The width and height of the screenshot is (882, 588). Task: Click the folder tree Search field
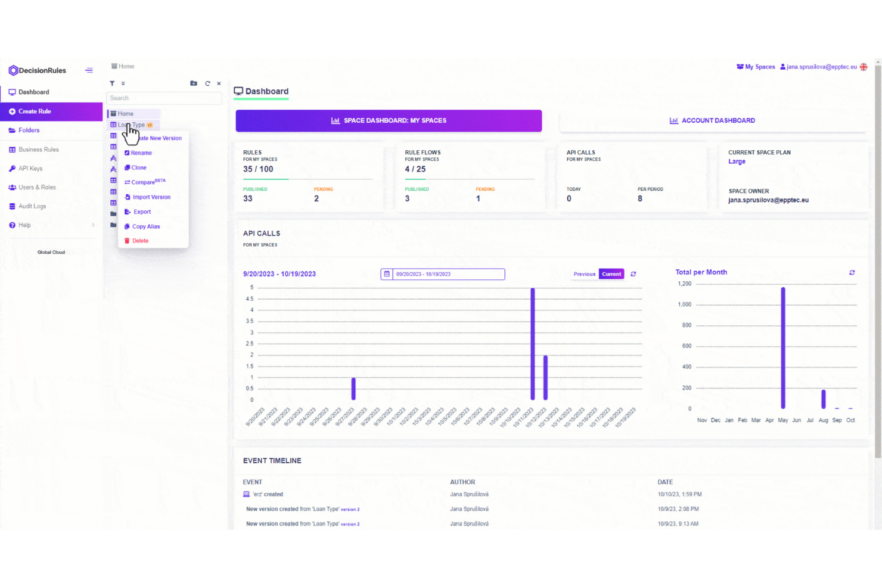tap(164, 98)
